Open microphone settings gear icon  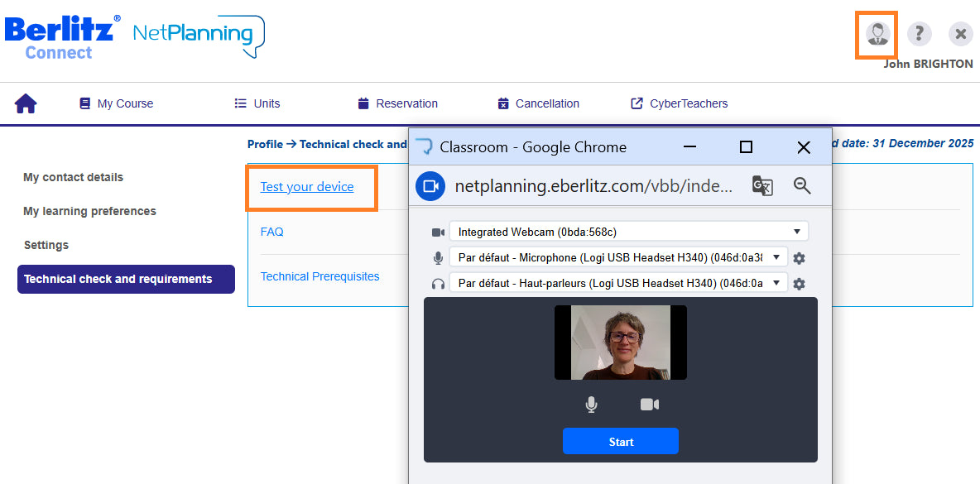pyautogui.click(x=799, y=258)
